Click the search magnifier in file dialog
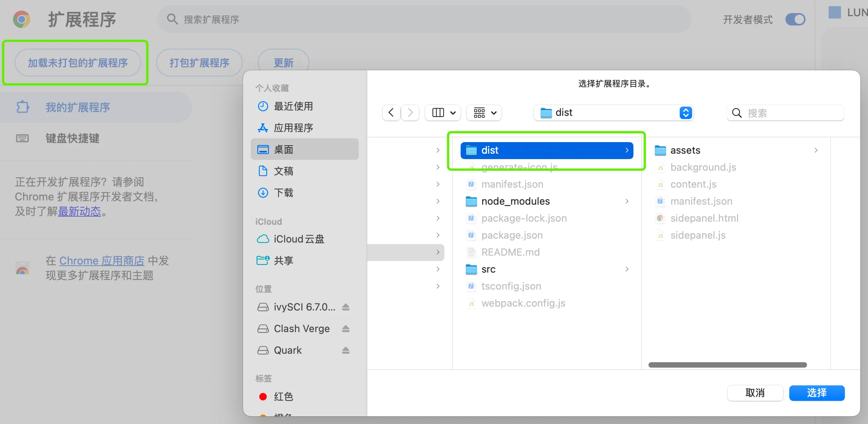The image size is (868, 424). pyautogui.click(x=737, y=113)
